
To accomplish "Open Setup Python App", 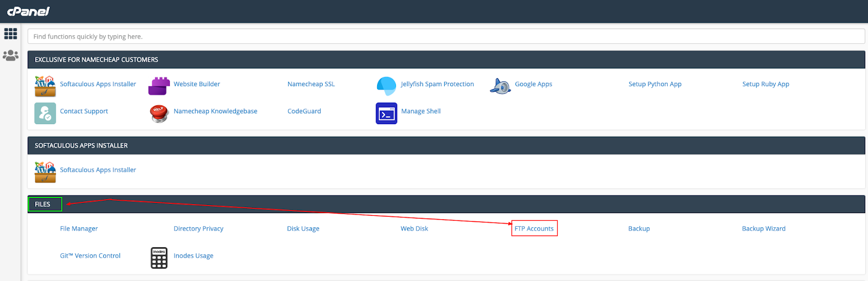I will point(655,84).
